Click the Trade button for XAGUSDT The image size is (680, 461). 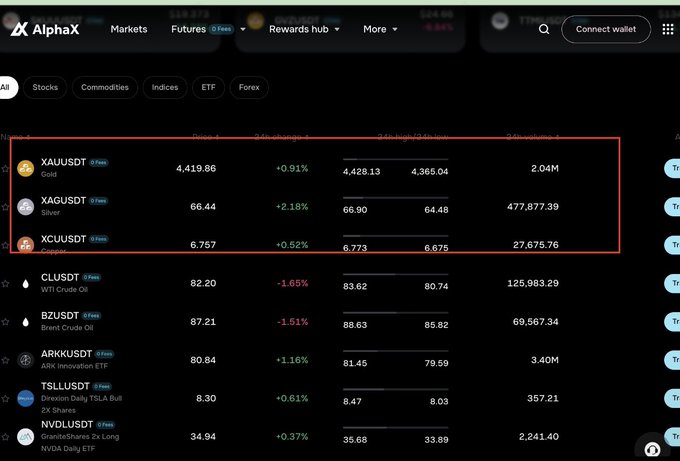tap(672, 206)
